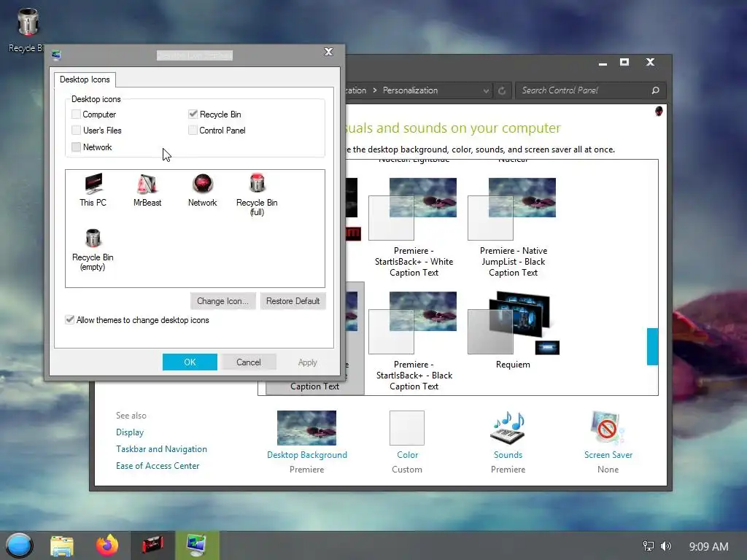Open the network tray icon
747x560 pixels.
coord(649,546)
